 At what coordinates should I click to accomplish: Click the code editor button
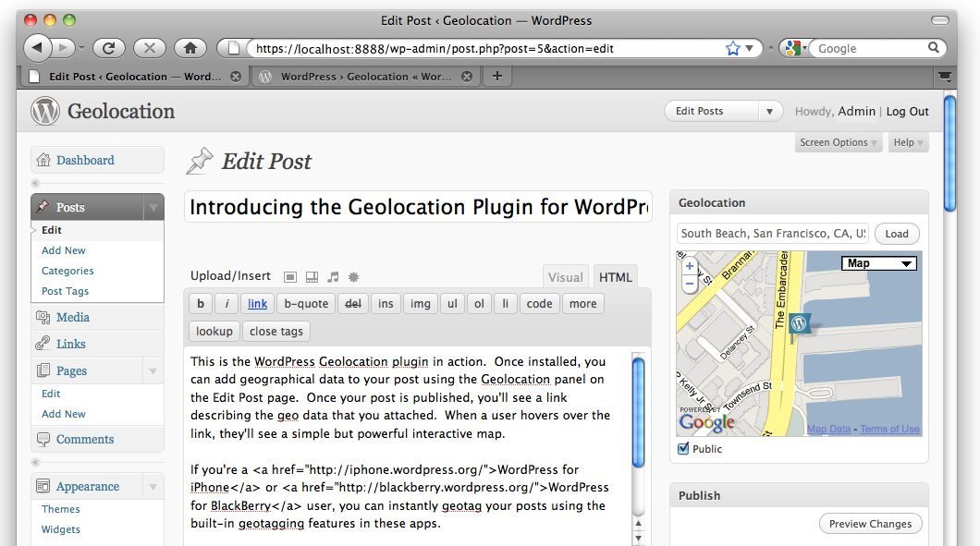tap(539, 304)
